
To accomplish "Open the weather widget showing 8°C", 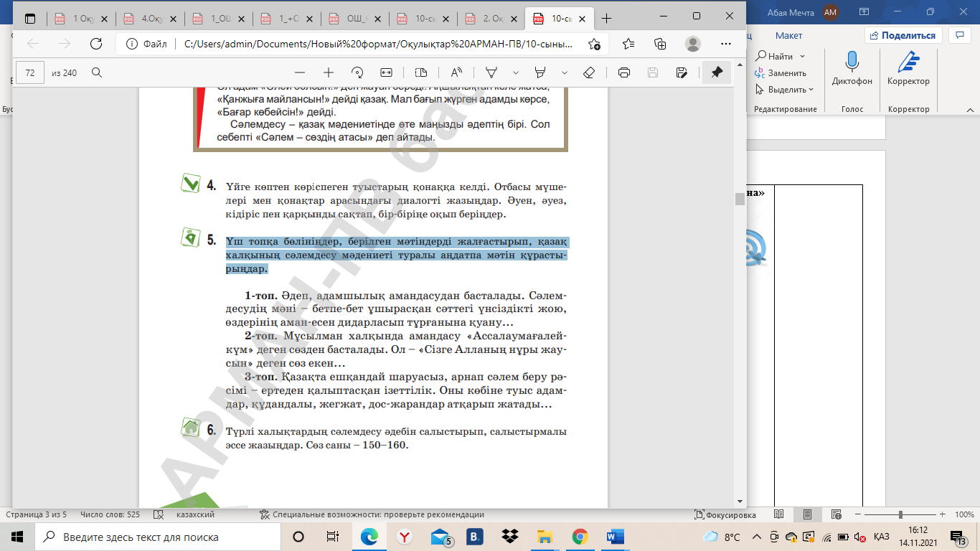I will tap(722, 537).
